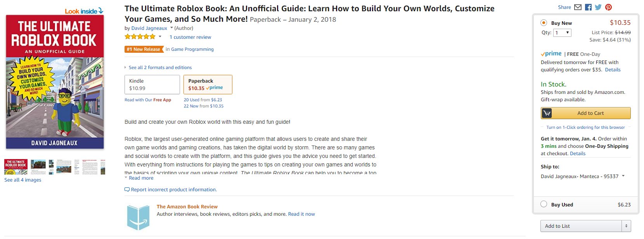Click the Amazon Book Review book icon
The height and width of the screenshot is (239, 644).
click(138, 217)
